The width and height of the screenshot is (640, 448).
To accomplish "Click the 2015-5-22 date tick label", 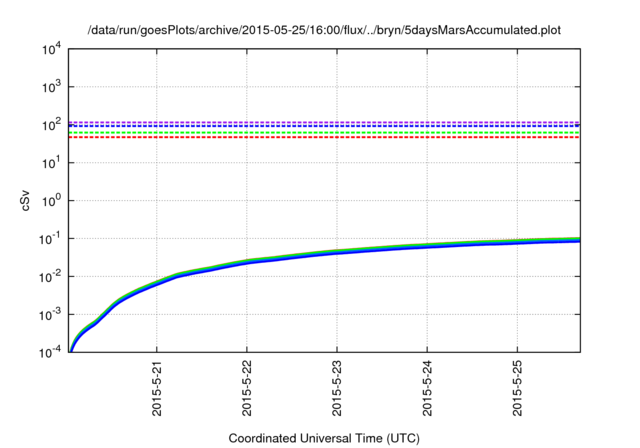I will pyautogui.click(x=247, y=388).
